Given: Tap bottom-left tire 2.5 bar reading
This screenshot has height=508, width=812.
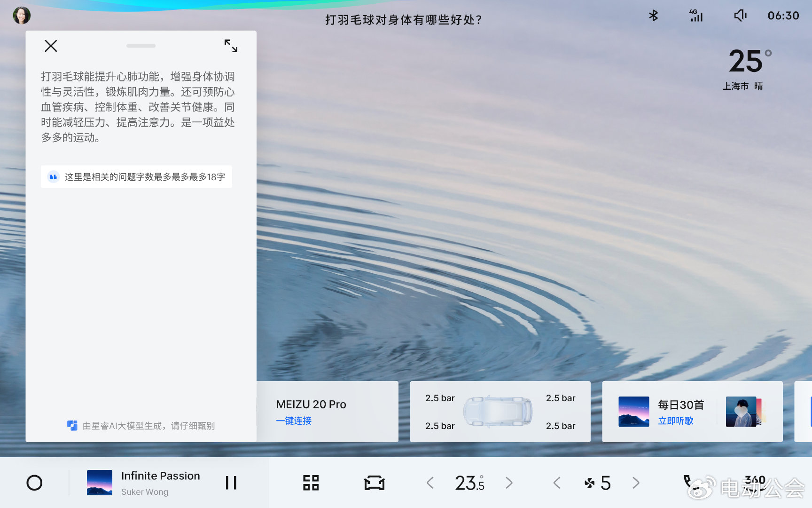Looking at the screenshot, I should tap(440, 426).
